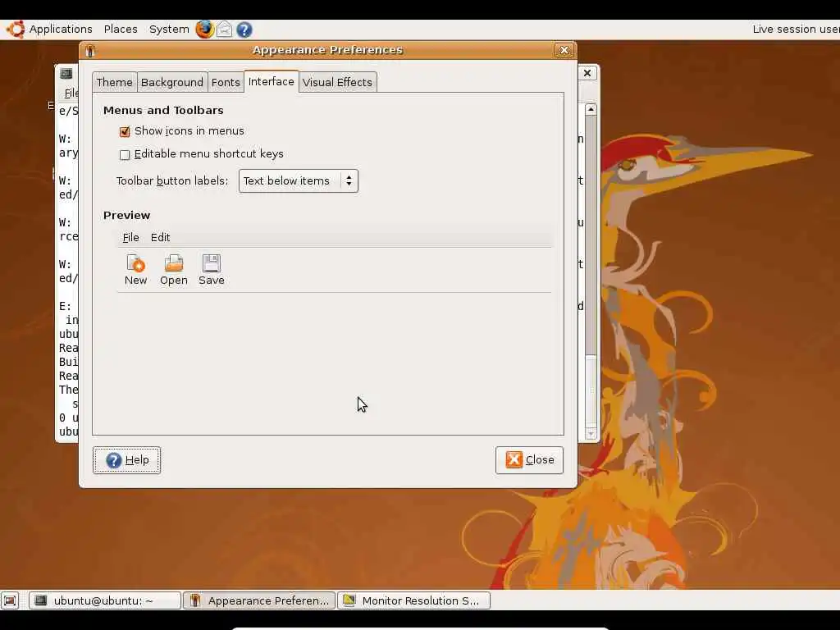Click the Appearance Preferences window title icon
Viewport: 840px width, 630px height.
(x=90, y=51)
